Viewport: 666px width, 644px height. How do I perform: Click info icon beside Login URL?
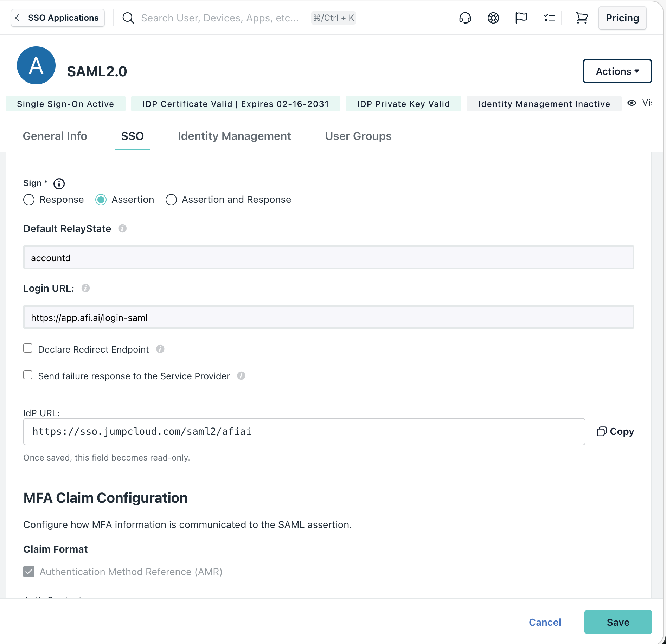coord(85,288)
